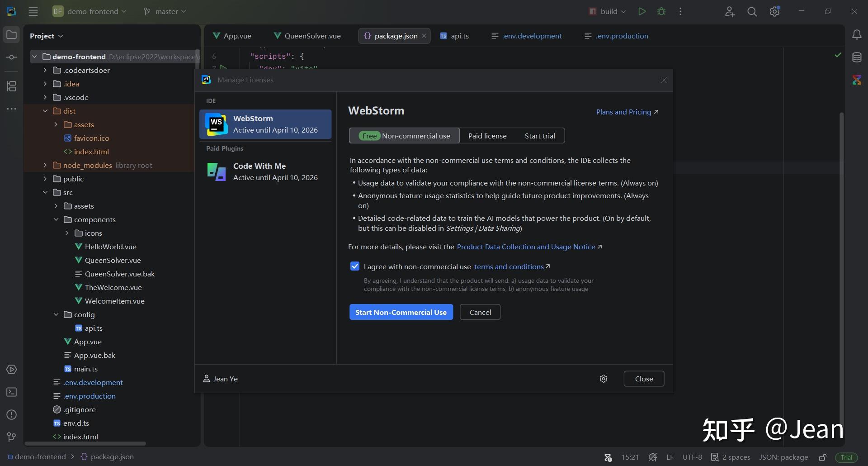The image size is (868, 466).
Task: Open the Commit tool window
Action: tap(12, 57)
